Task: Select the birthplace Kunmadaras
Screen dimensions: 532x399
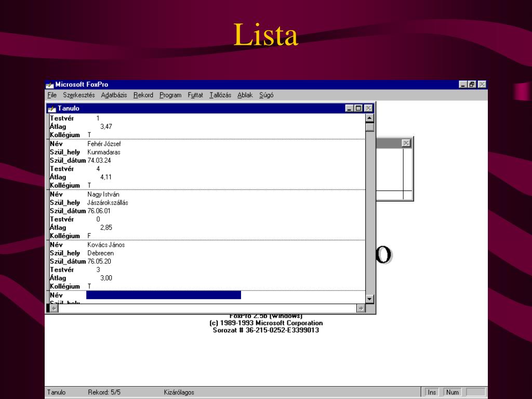Action: click(x=104, y=152)
